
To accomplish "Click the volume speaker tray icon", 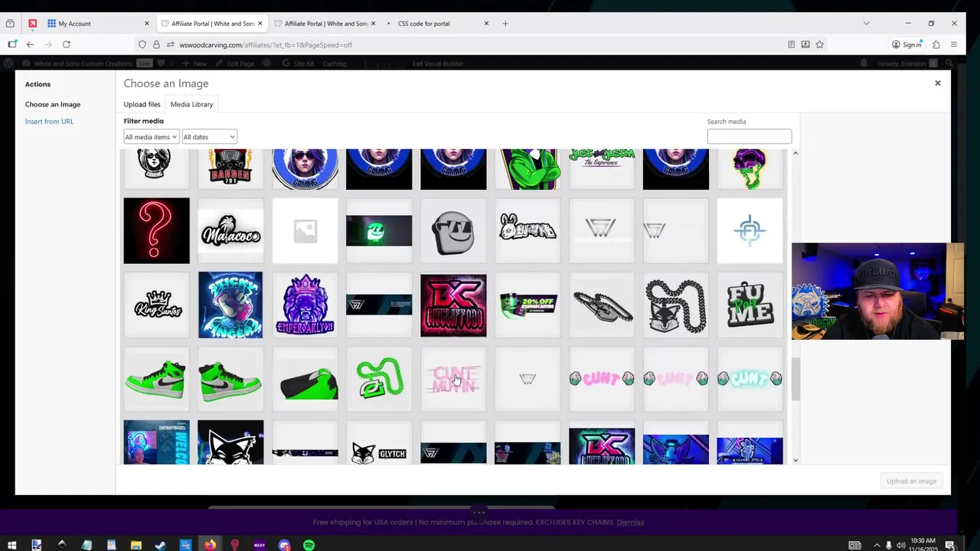I will [900, 545].
